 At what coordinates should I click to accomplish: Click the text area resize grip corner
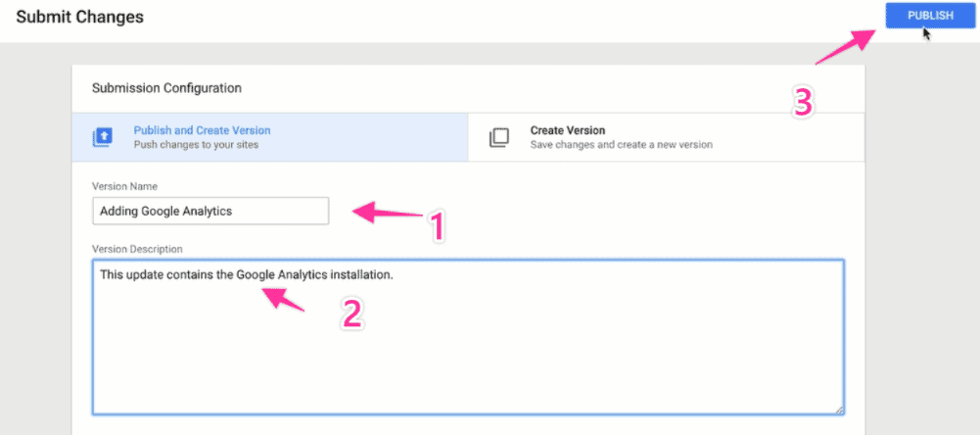(839, 409)
